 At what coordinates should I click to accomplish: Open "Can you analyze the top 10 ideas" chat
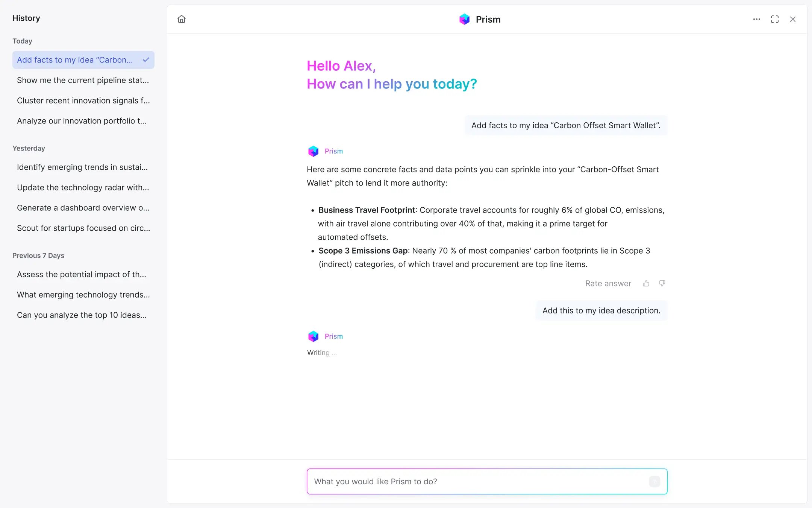pyautogui.click(x=82, y=315)
